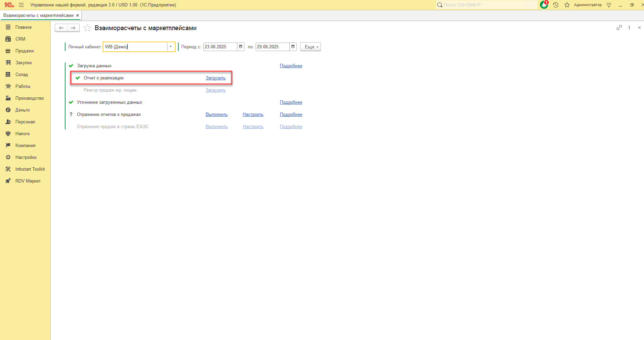
Task: Open Подробнее for Загрузка данных
Action: click(x=291, y=66)
